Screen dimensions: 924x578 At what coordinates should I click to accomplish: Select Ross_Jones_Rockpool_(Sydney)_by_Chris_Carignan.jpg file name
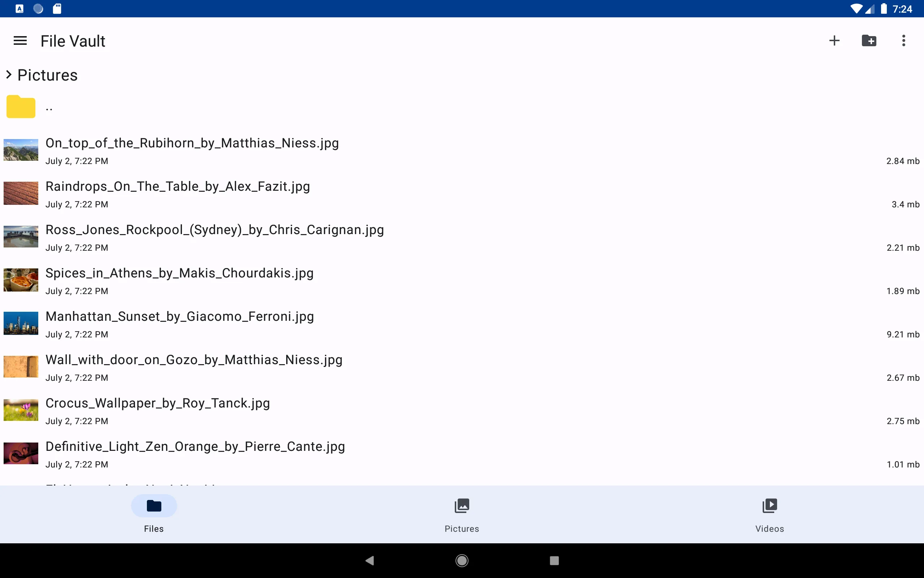click(215, 230)
